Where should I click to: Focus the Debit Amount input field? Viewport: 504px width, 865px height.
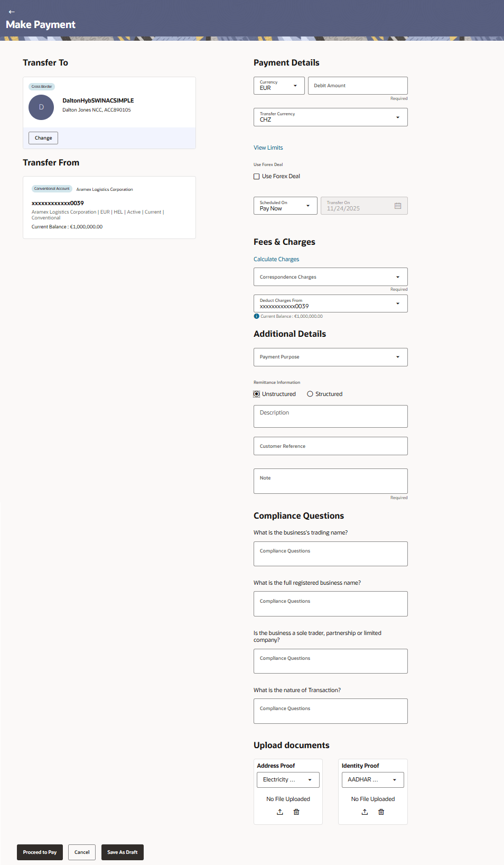click(x=358, y=86)
